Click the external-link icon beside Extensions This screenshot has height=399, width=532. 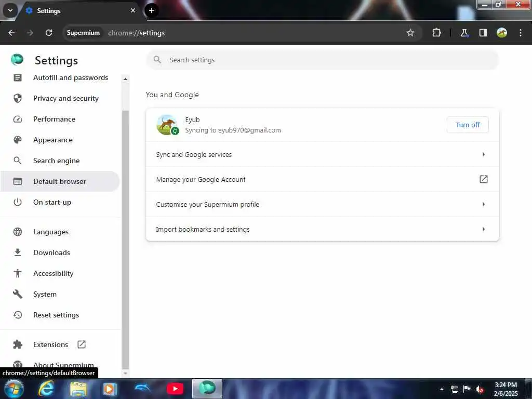point(82,344)
